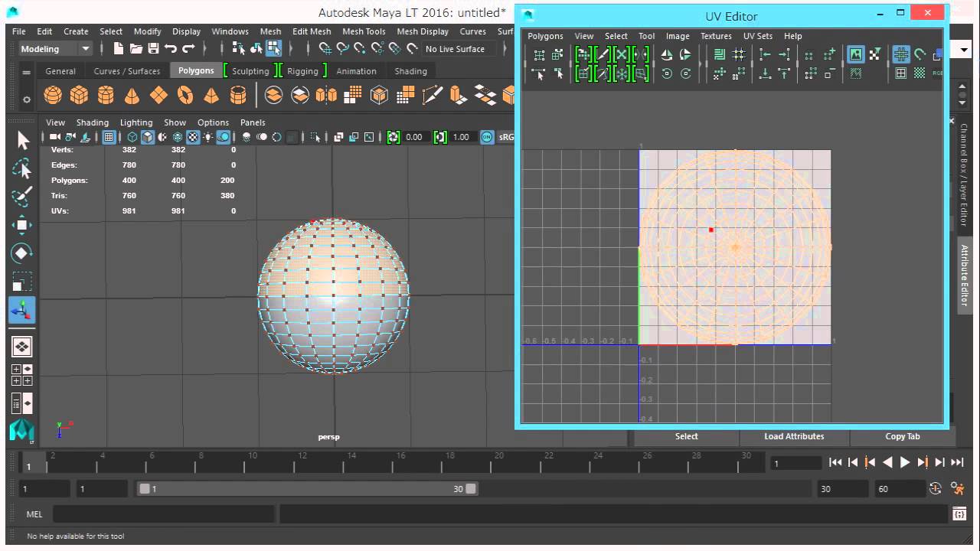
Task: Click the MEL command input field
Action: 164,514
